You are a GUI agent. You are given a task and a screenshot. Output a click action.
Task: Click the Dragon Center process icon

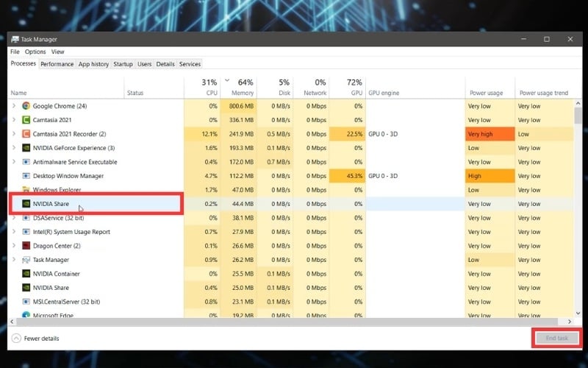point(26,246)
